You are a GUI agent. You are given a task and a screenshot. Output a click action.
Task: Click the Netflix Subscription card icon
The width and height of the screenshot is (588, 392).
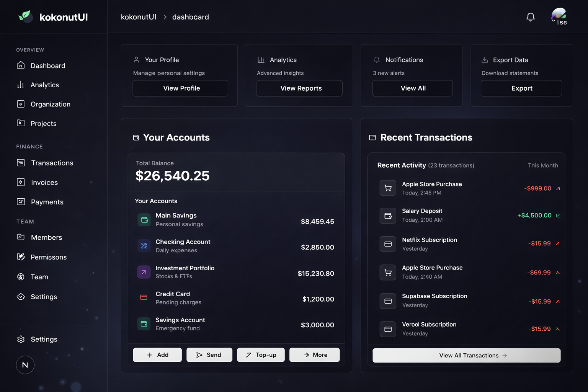388,244
